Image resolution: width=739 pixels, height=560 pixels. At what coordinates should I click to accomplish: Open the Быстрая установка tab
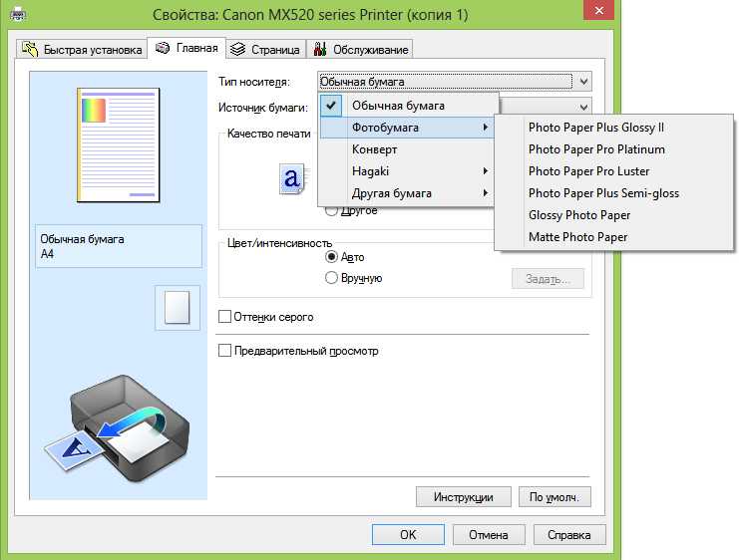(x=82, y=50)
